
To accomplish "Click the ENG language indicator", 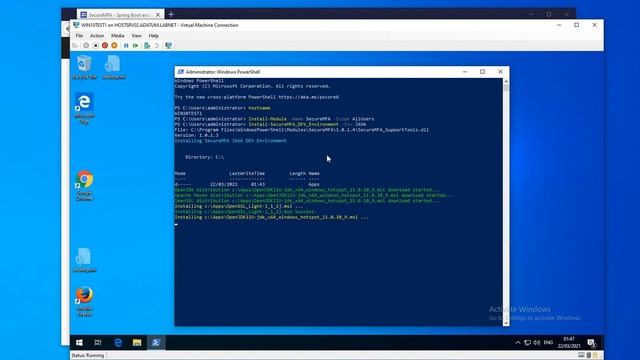I will pyautogui.click(x=548, y=342).
